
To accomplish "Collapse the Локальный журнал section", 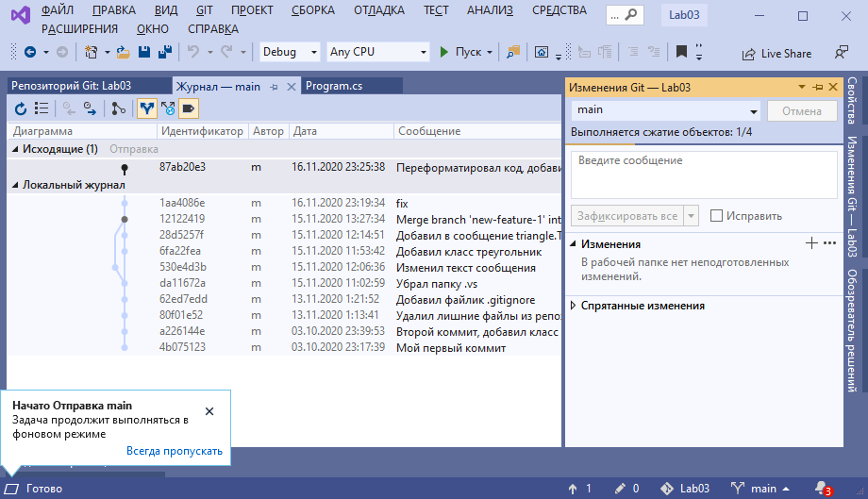I will coord(15,185).
